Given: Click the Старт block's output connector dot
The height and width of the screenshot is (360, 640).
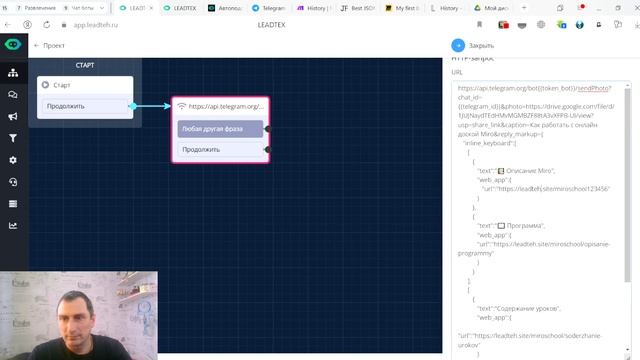Looking at the screenshot, I should click(133, 106).
